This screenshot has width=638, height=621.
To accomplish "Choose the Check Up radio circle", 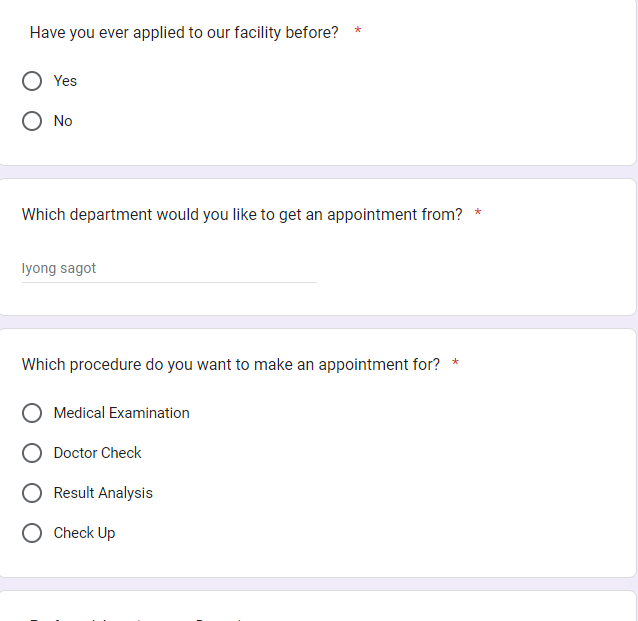I will [32, 533].
